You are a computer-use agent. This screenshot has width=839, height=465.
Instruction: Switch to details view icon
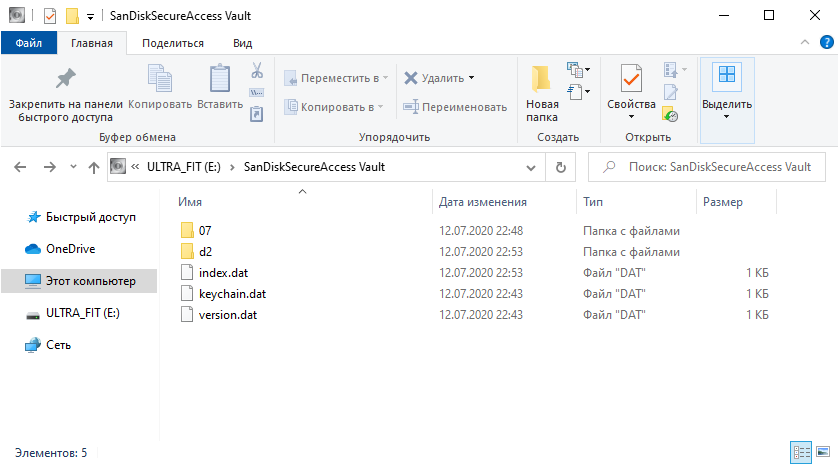(x=802, y=453)
